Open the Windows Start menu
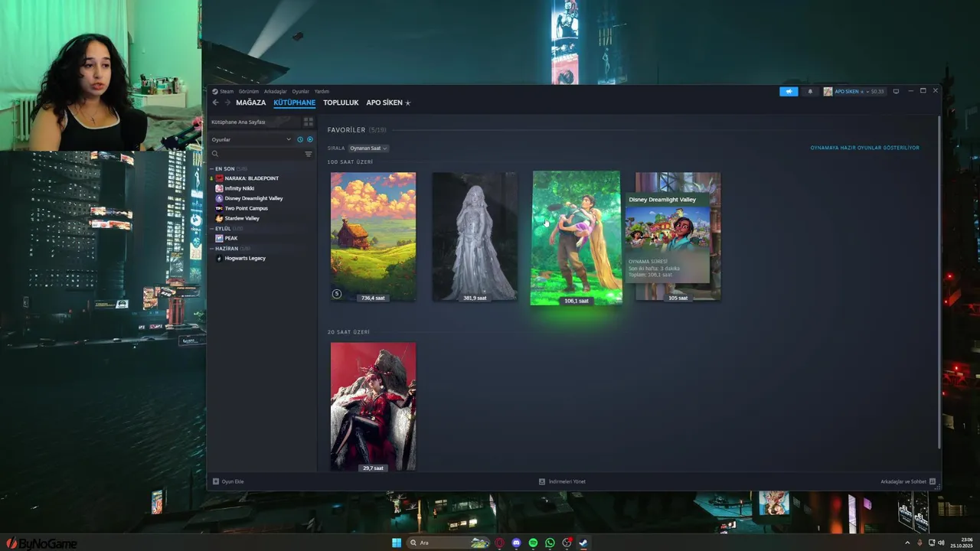The height and width of the screenshot is (551, 980). point(397,543)
